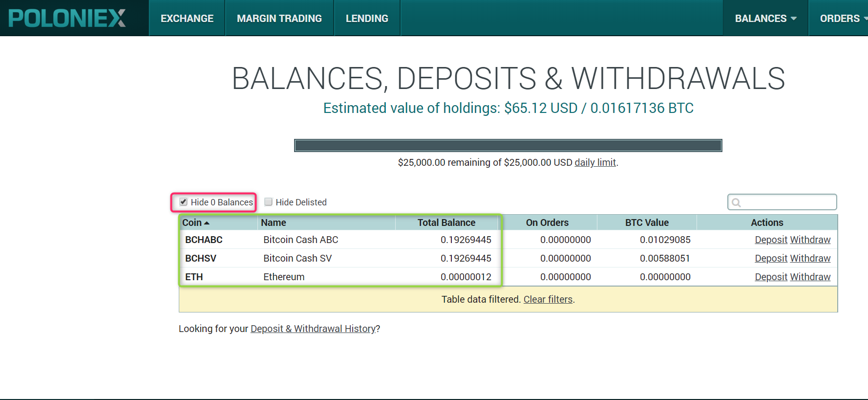Click the Bitcoin Cash ABC name
The image size is (868, 400).
[x=300, y=240]
